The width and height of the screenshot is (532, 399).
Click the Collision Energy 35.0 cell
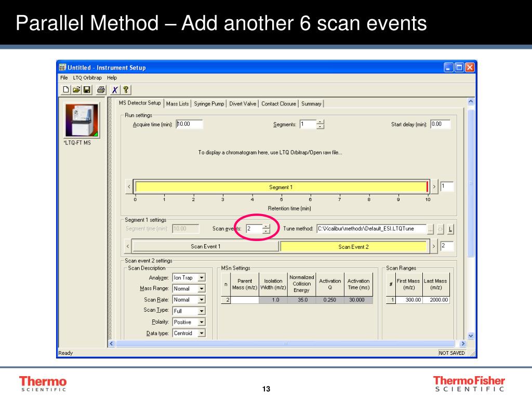coord(302,300)
